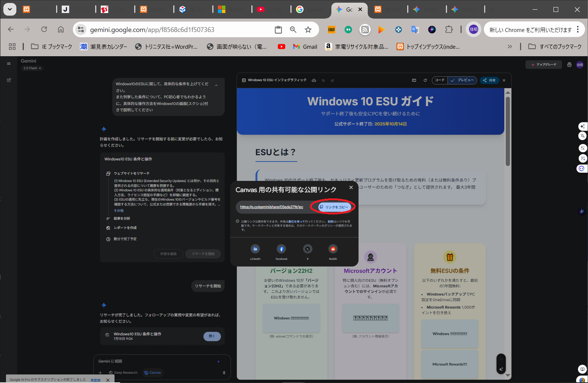The height and width of the screenshot is (383, 588).
Task: Open the g.co/gemini/share link
Action: (x=271, y=207)
